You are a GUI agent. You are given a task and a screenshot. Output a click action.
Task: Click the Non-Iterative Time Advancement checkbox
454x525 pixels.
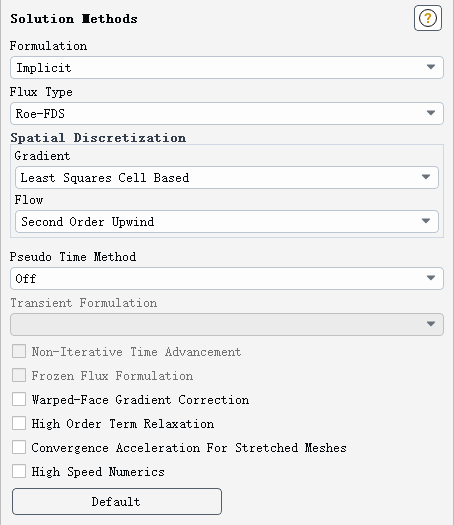[19, 351]
